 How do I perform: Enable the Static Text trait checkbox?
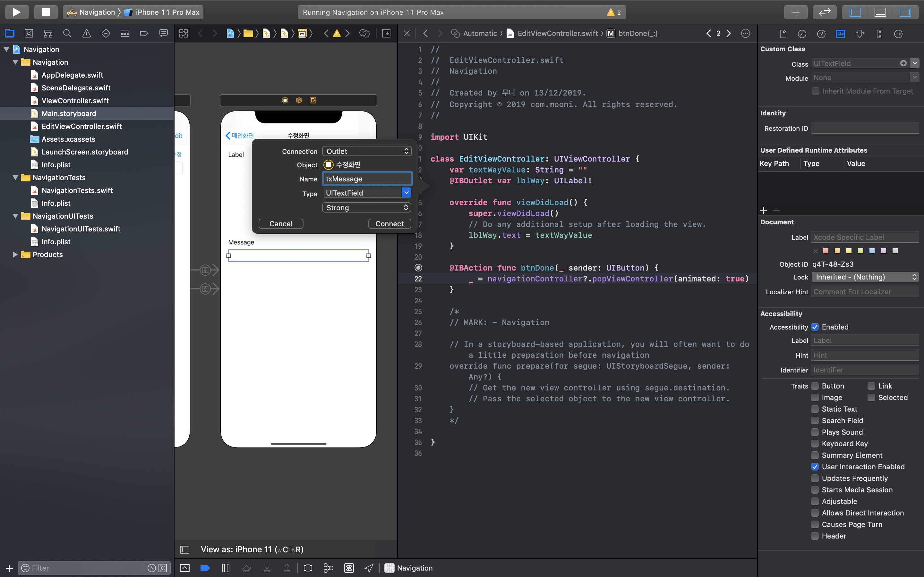(815, 409)
